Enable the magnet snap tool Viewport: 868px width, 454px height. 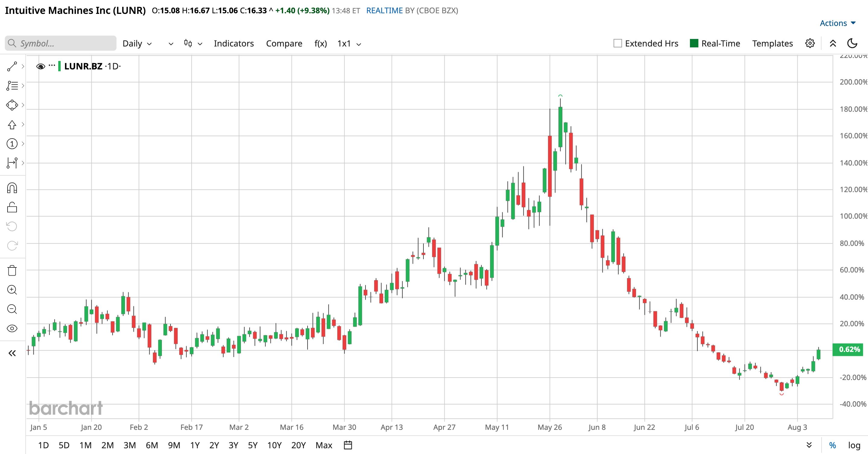pyautogui.click(x=12, y=188)
